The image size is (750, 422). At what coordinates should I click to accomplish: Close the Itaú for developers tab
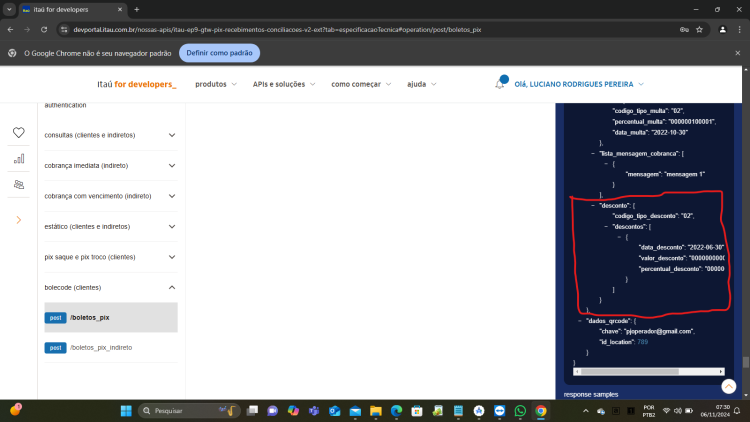coord(120,10)
